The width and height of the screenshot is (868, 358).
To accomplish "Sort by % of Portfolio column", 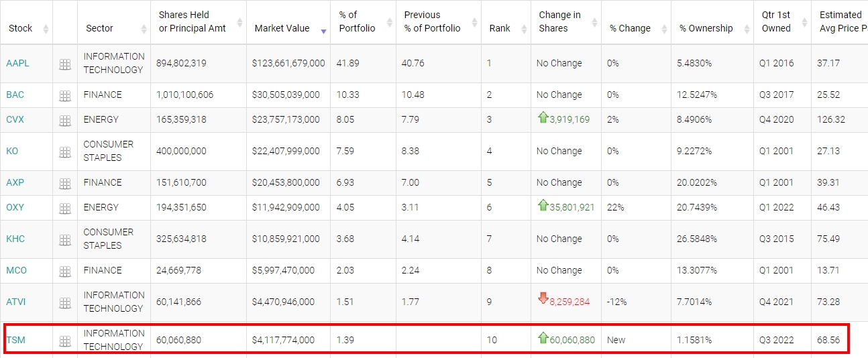I will pos(357,21).
